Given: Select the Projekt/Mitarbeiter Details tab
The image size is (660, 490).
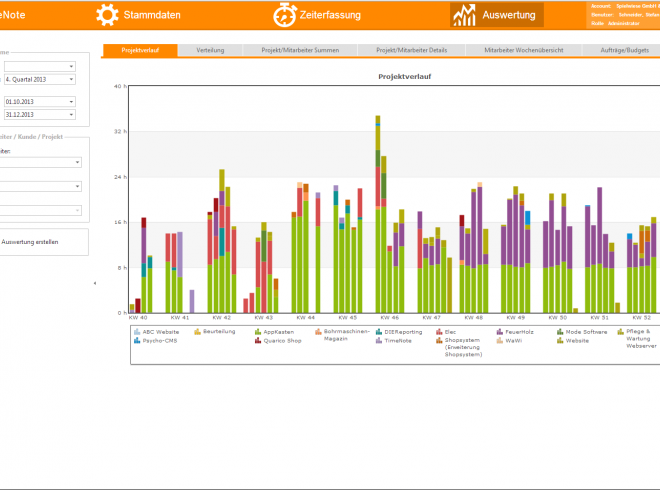Looking at the screenshot, I should click(x=411, y=50).
